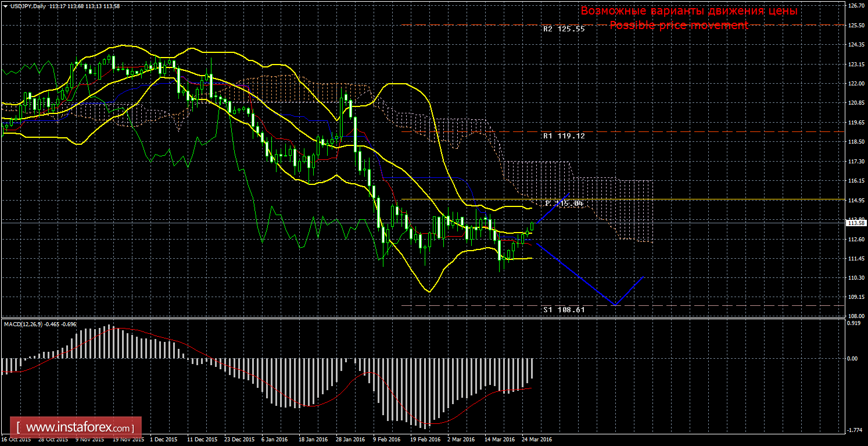This screenshot has height=446, width=868.
Task: Click the 1 Dec 2015 date label
Action: (163, 440)
